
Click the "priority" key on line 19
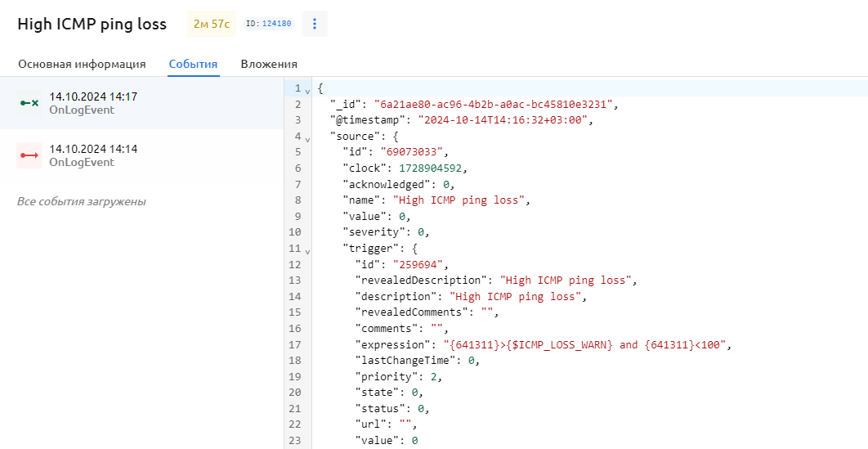(x=380, y=376)
